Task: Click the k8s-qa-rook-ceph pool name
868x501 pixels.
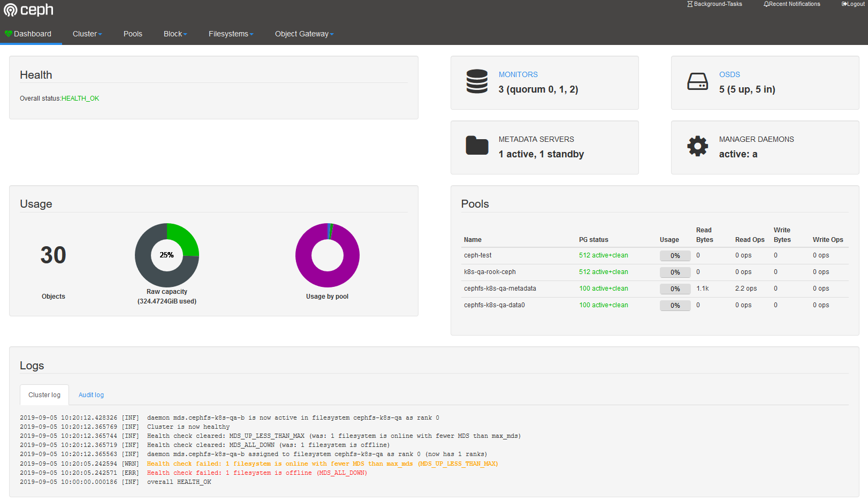Action: [x=490, y=272]
